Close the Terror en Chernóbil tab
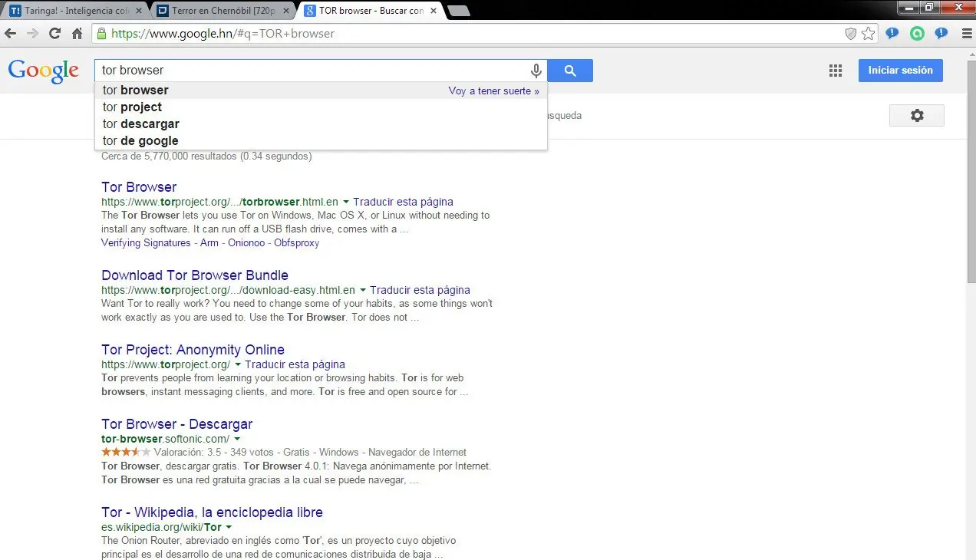 point(285,11)
